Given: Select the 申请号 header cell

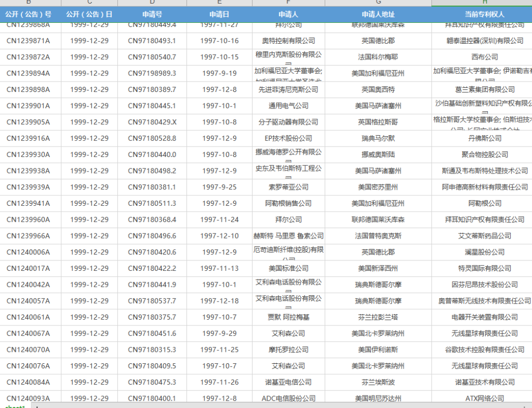Looking at the screenshot, I should coord(152,14).
